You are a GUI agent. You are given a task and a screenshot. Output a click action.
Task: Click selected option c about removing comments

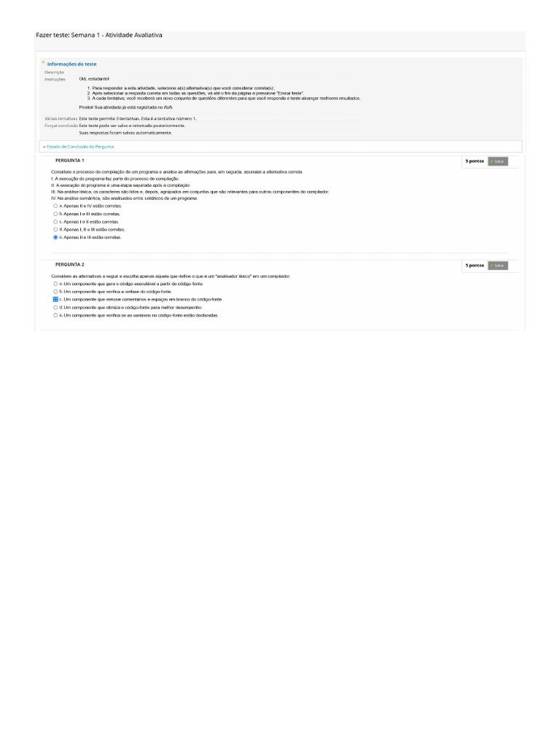pyautogui.click(x=55, y=300)
